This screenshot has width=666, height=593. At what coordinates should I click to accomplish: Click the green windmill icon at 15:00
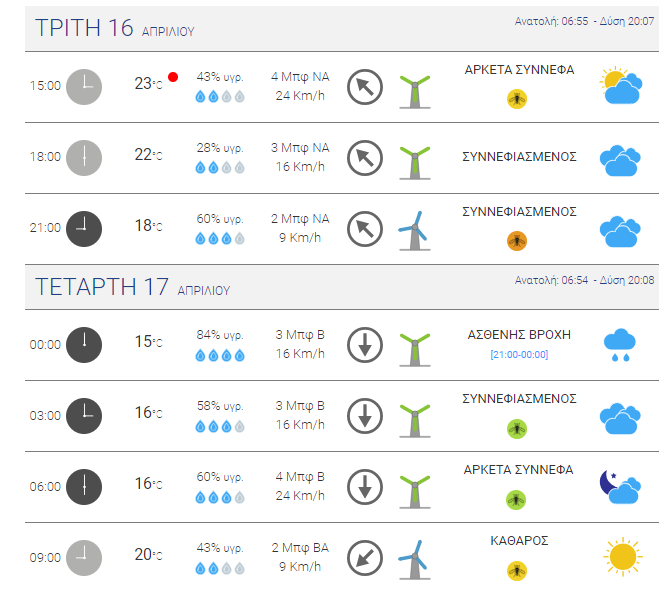click(415, 91)
